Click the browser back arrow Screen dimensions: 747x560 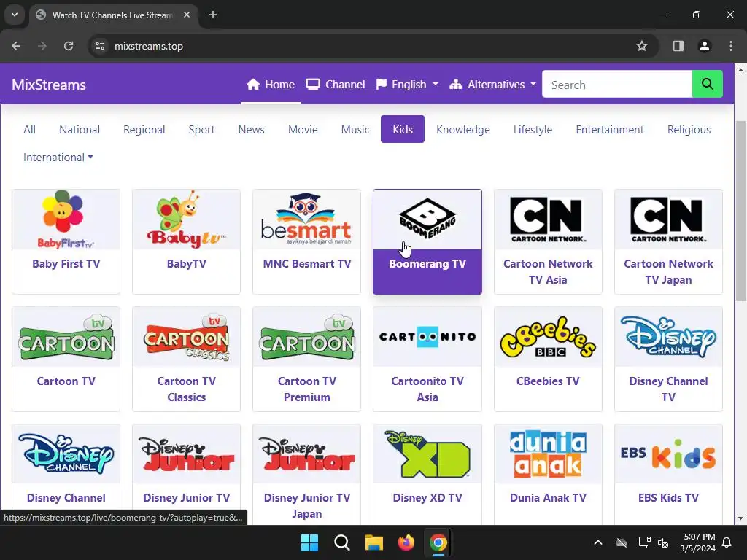point(16,46)
